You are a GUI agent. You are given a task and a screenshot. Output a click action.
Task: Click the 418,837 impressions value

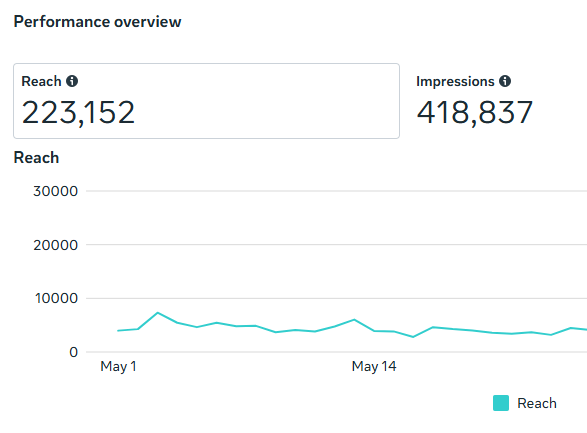coord(474,112)
